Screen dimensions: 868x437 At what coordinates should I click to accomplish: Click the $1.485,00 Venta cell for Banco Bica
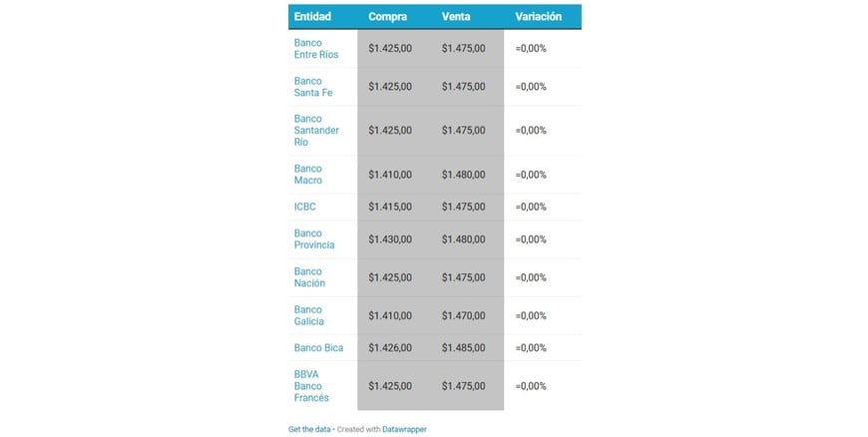point(464,348)
